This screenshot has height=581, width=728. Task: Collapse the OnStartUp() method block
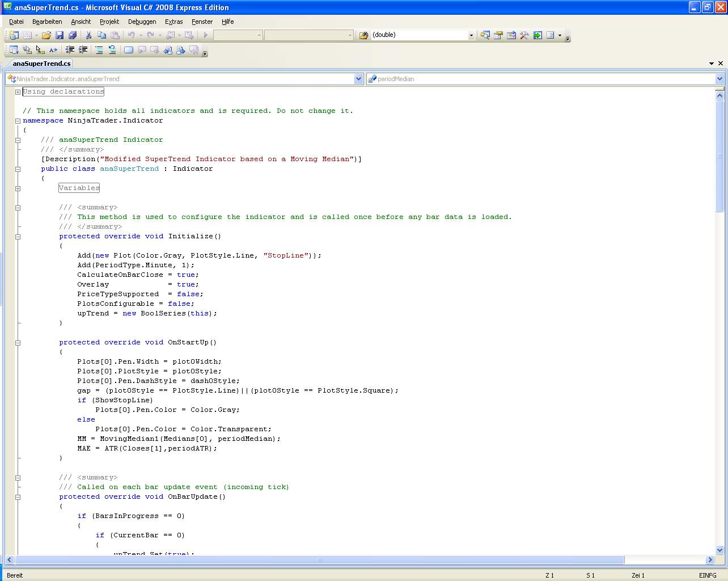click(x=18, y=343)
